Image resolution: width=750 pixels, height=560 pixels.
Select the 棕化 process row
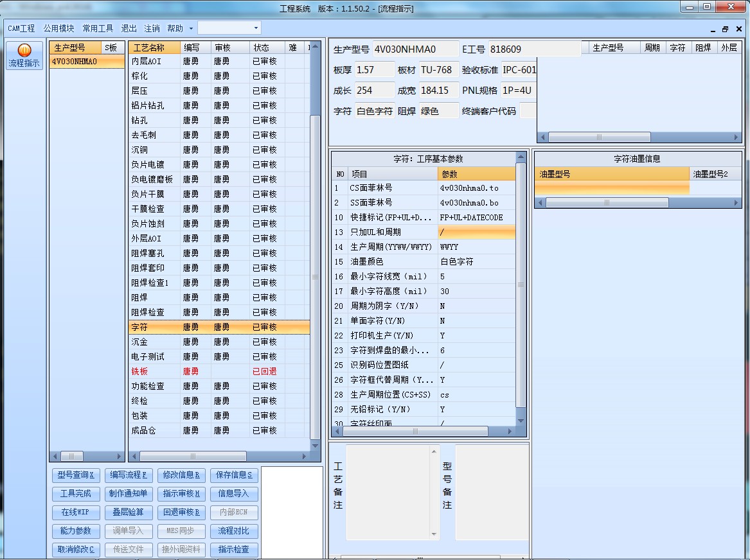(x=219, y=76)
